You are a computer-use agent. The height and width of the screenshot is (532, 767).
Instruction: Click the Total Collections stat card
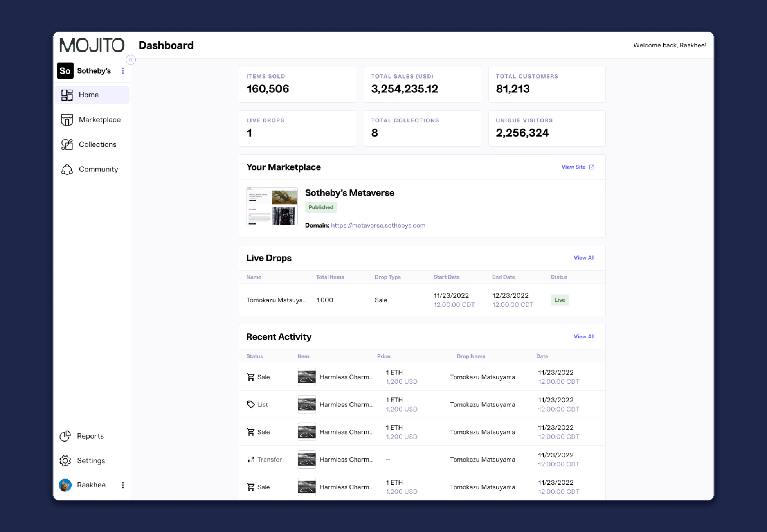(422, 128)
